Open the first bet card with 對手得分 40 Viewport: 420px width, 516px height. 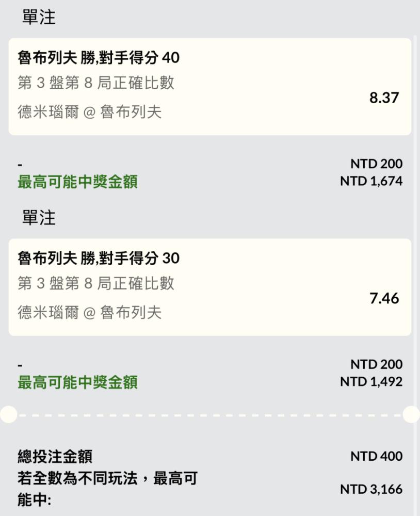[209, 87]
